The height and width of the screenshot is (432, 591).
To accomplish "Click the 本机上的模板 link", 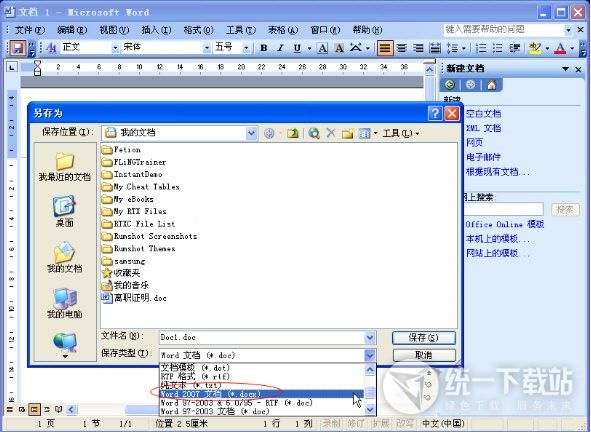I will pos(498,239).
